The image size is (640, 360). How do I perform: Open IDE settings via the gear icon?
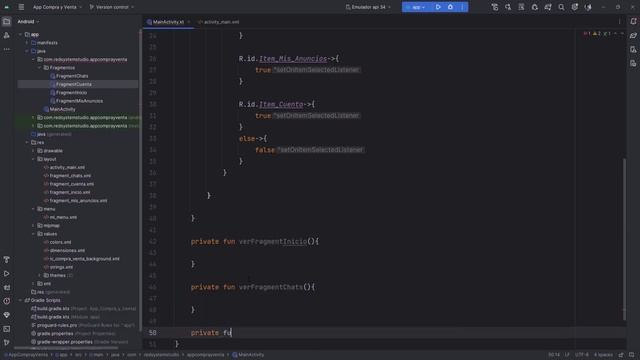pyautogui.click(x=575, y=7)
